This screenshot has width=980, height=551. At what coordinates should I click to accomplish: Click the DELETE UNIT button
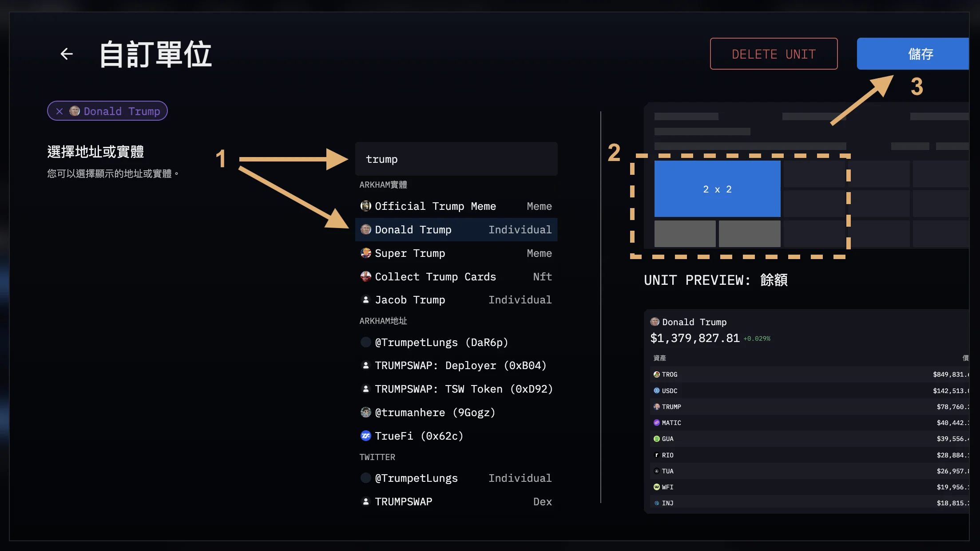774,54
